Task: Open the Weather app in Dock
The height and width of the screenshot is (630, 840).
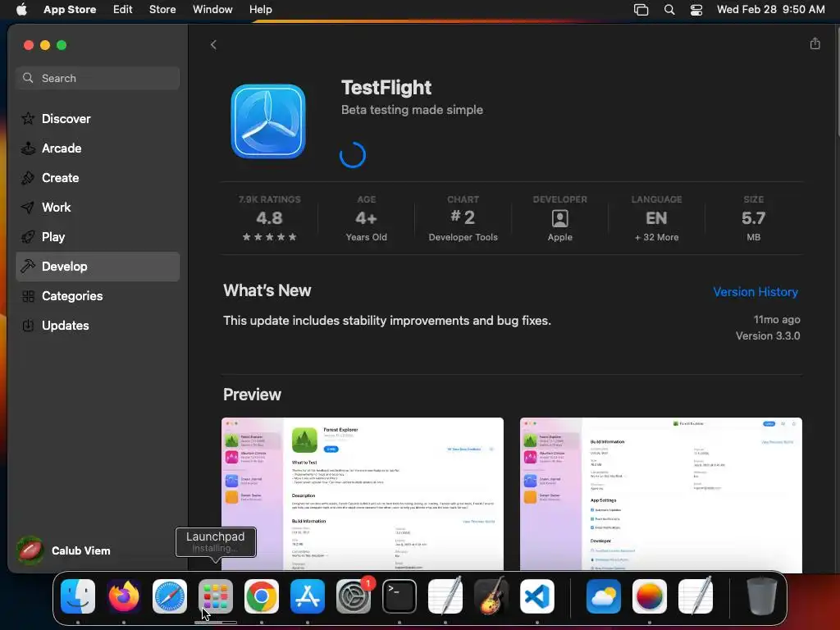Action: [604, 596]
